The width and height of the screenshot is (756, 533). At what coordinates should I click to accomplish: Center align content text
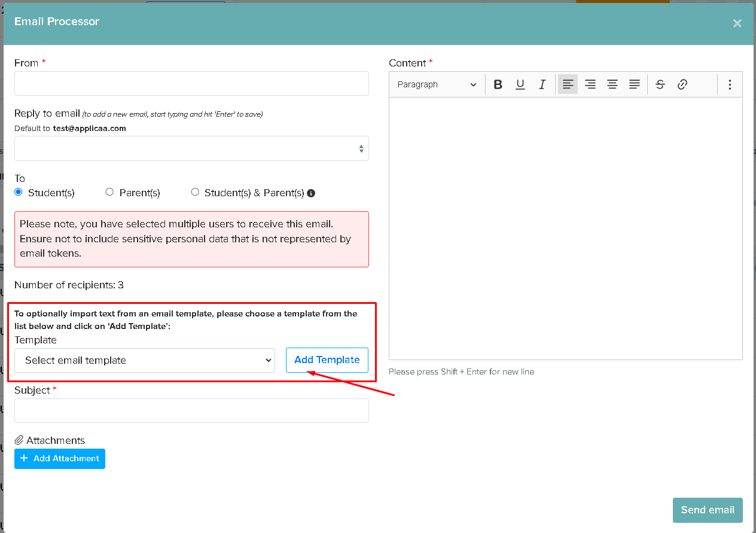coord(612,84)
